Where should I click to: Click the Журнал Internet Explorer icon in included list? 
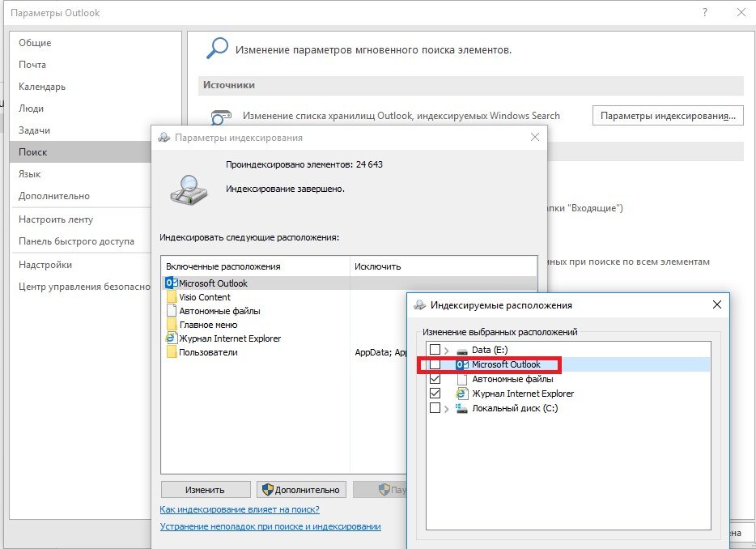tap(171, 338)
